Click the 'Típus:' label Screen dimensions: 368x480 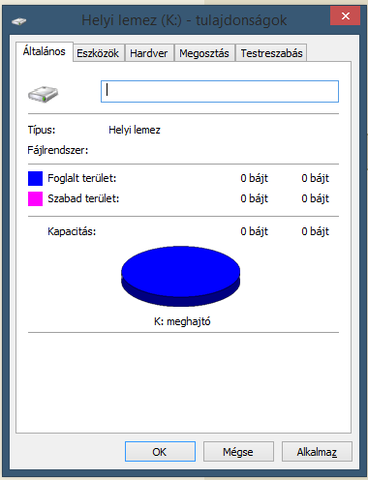(x=41, y=130)
